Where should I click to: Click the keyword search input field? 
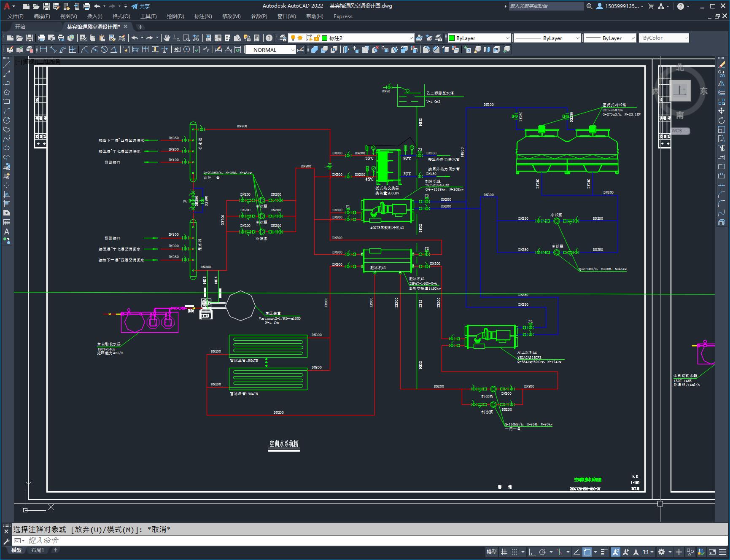tap(546, 6)
